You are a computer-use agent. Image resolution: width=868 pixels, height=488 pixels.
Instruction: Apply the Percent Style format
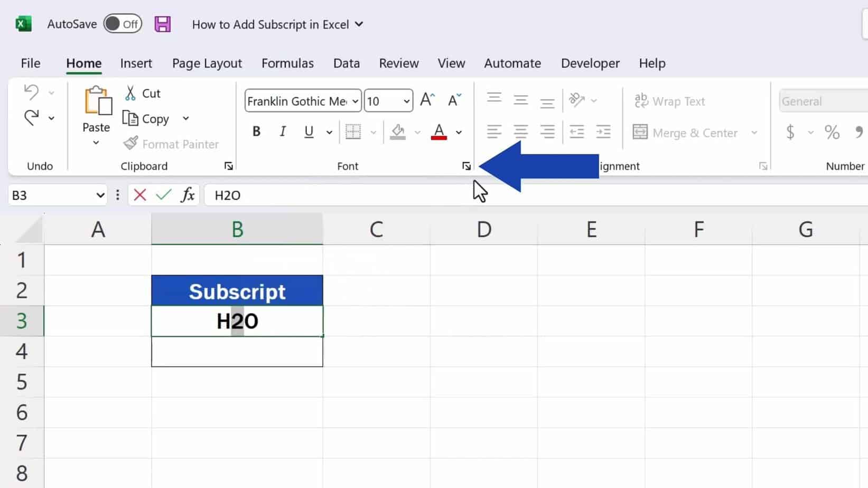[x=832, y=132]
